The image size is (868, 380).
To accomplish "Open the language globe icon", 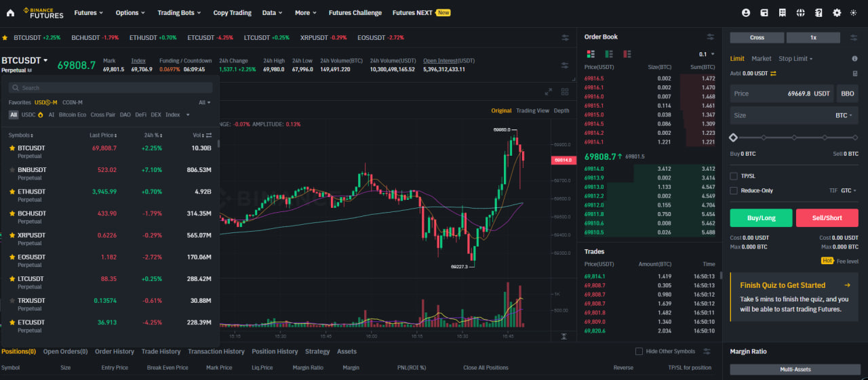I will pos(800,12).
